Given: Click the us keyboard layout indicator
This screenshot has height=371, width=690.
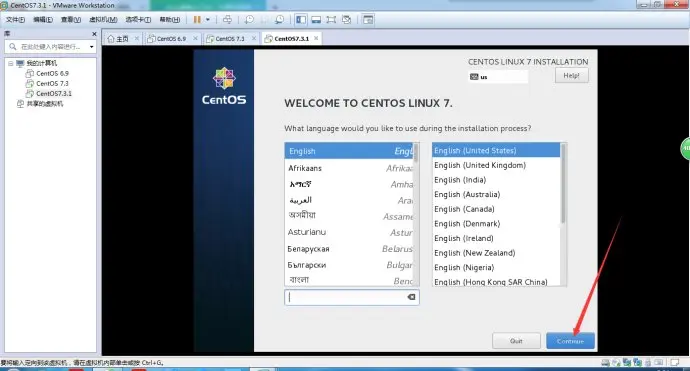Looking at the screenshot, I should (x=498, y=77).
